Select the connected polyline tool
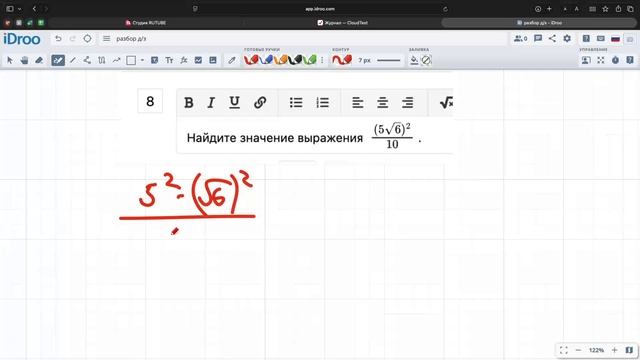Image resolution: width=640 pixels, height=360 pixels. (87, 60)
